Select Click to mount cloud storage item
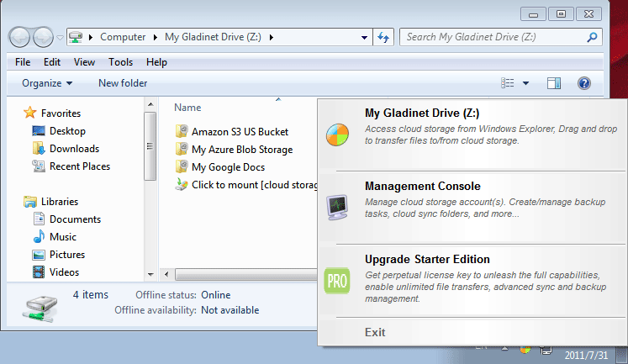Viewport: 628px width, 364px height. [255, 185]
